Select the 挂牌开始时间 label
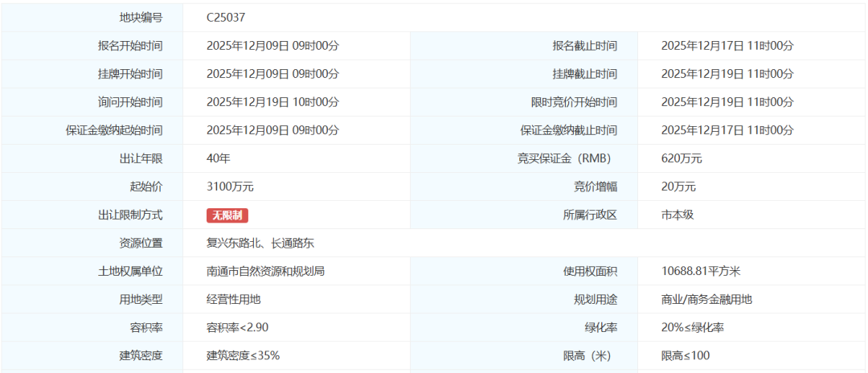Image resolution: width=868 pixels, height=373 pixels. pos(129,74)
